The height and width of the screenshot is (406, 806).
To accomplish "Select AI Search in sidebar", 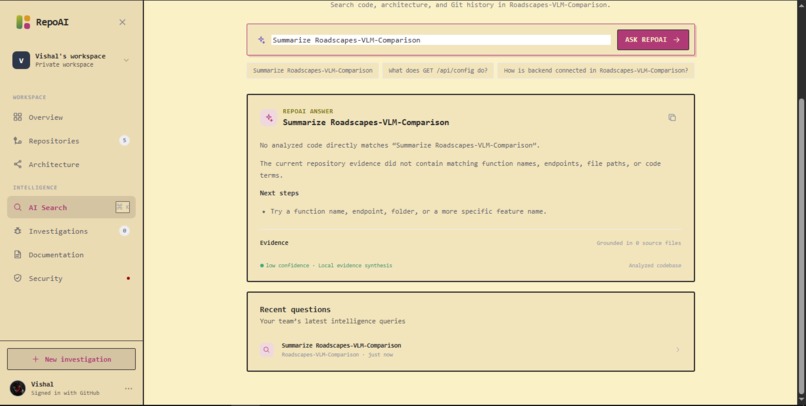I will pos(71,207).
